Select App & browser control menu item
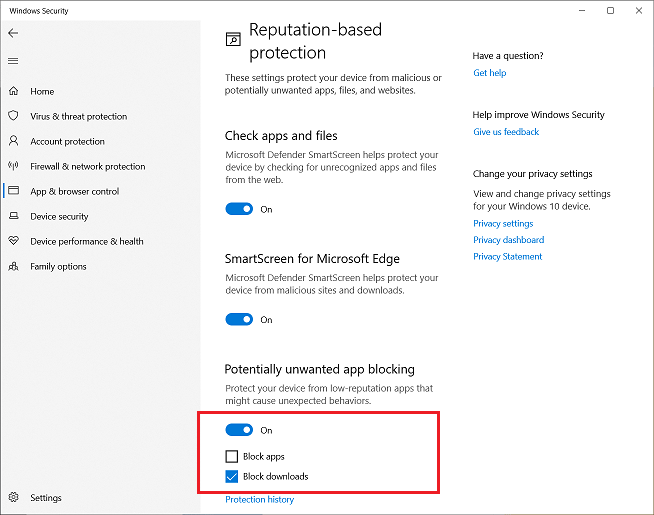The width and height of the screenshot is (654, 515). (74, 191)
